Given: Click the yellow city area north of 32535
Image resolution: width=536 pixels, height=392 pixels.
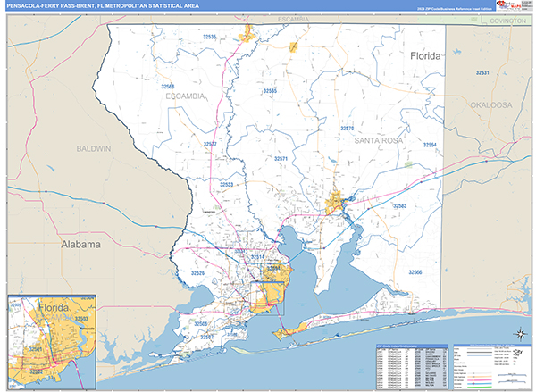Looking at the screenshot, I should (x=247, y=35).
